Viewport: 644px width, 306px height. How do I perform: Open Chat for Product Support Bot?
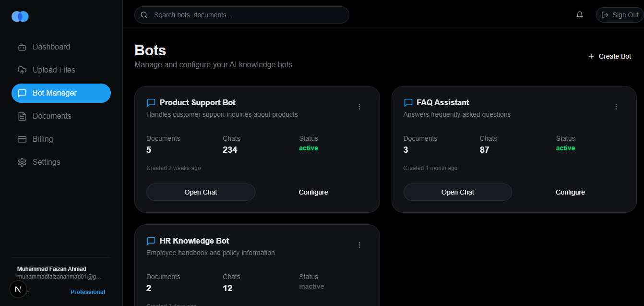pyautogui.click(x=201, y=192)
